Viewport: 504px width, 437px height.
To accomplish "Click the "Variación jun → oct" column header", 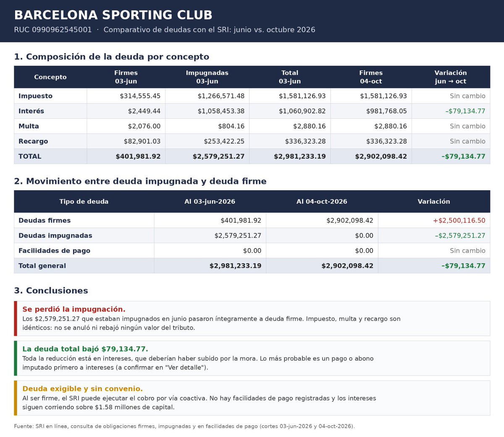I will point(451,77).
